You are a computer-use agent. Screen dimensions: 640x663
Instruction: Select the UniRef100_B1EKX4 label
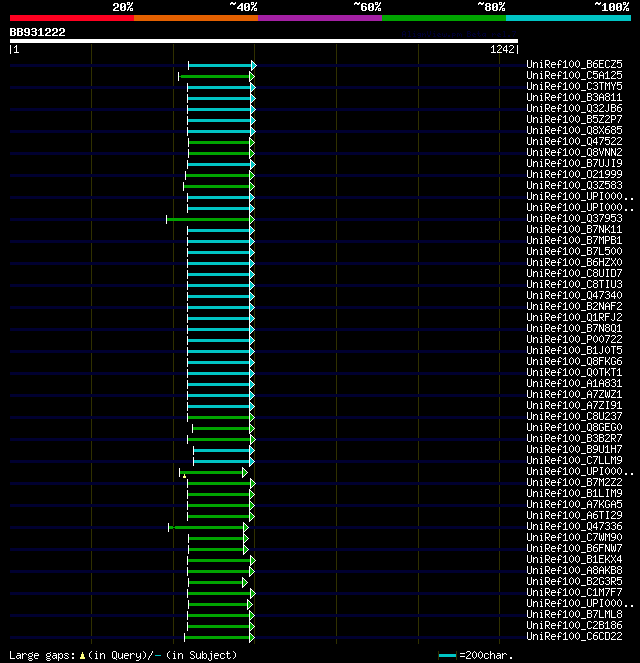[574, 559]
